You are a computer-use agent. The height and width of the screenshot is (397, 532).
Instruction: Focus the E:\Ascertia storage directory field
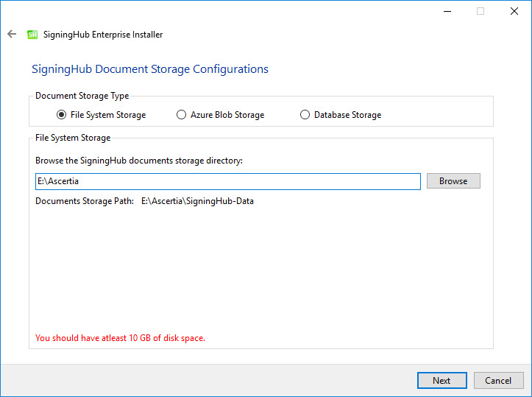tap(227, 181)
